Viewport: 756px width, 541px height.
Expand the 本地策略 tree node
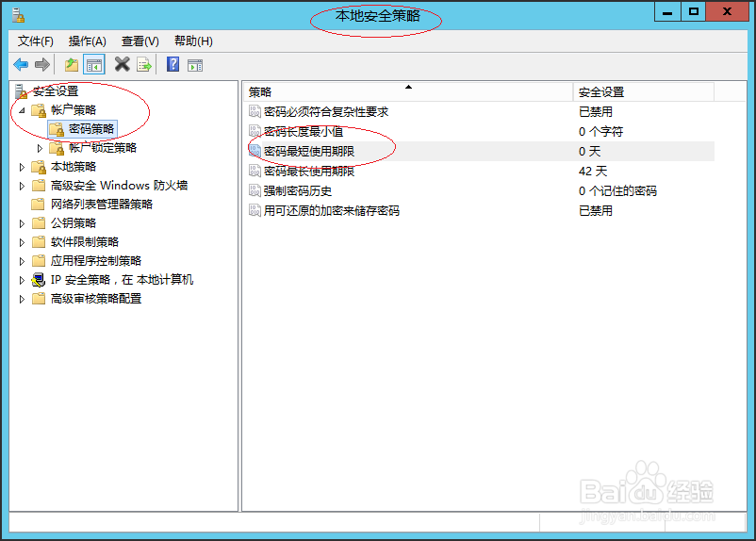(22, 168)
